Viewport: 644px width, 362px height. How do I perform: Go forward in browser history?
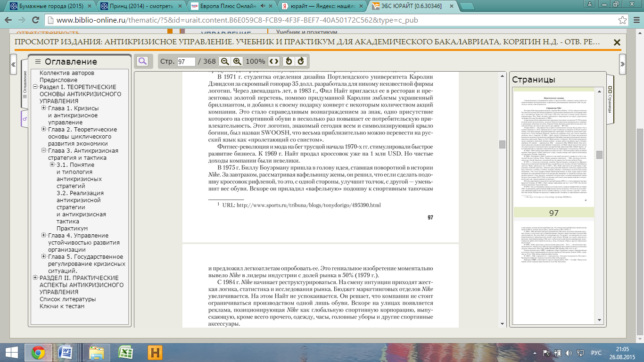tap(22, 21)
